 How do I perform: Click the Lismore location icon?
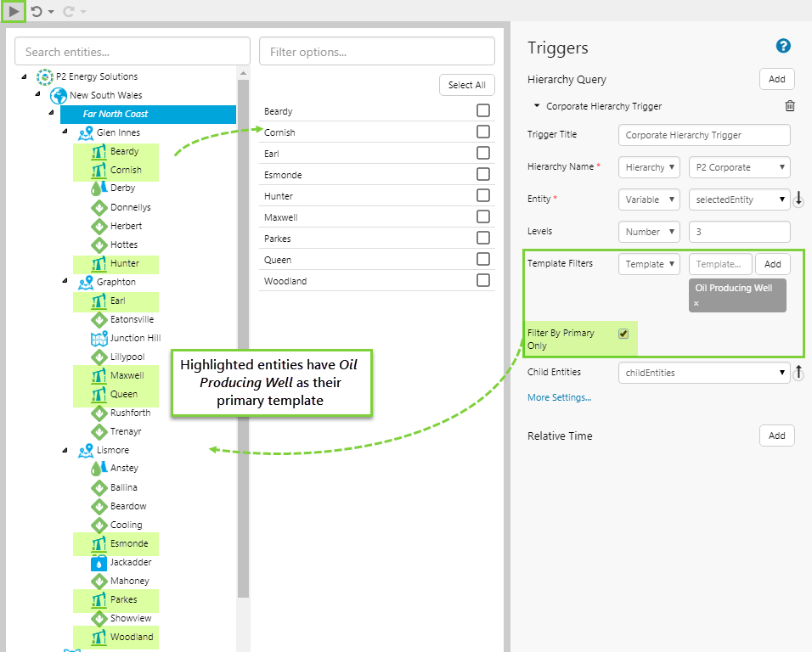(86, 451)
